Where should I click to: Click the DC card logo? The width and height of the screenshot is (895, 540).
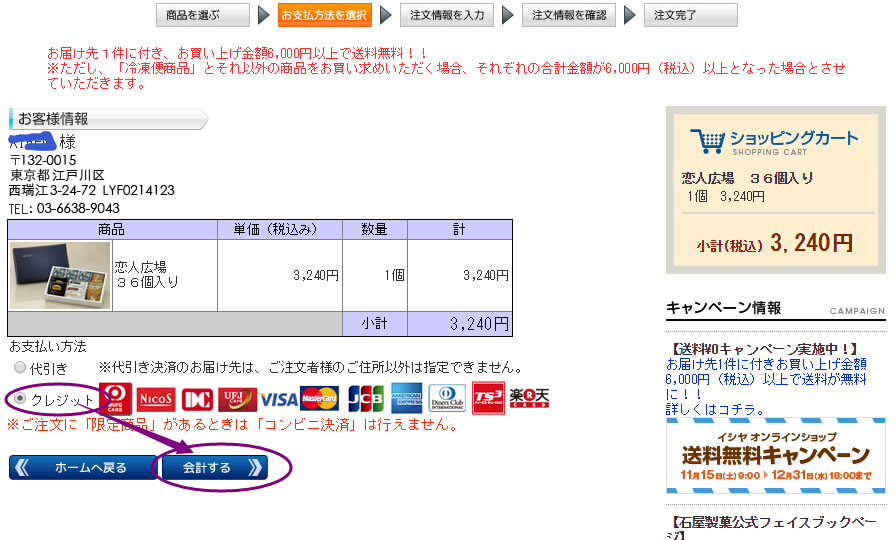(195, 400)
